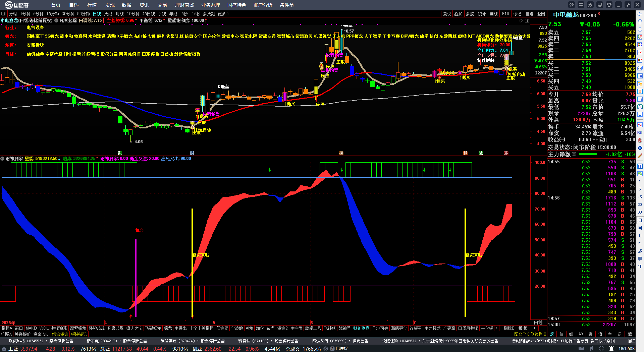644x352 pixels.
Task: Click the 返回 return button
Action: pyautogui.click(x=541, y=14)
